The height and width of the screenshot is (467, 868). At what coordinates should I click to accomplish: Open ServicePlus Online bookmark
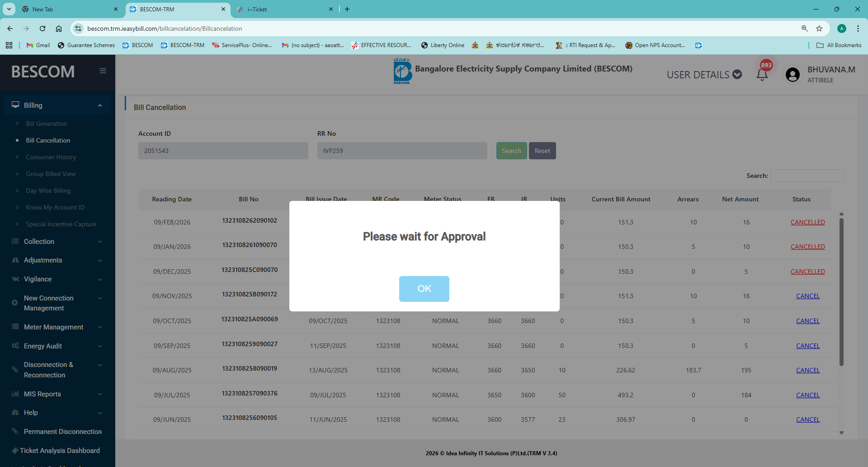[x=242, y=45]
